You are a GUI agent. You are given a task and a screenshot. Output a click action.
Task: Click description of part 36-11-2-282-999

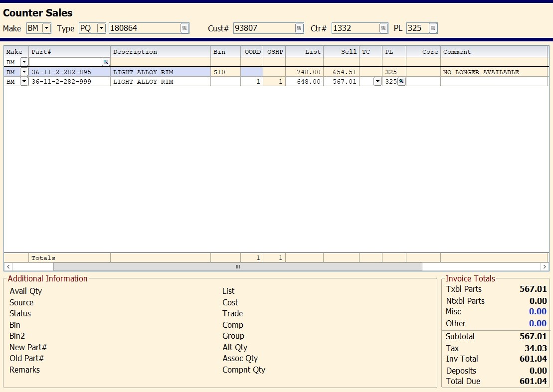(x=143, y=81)
